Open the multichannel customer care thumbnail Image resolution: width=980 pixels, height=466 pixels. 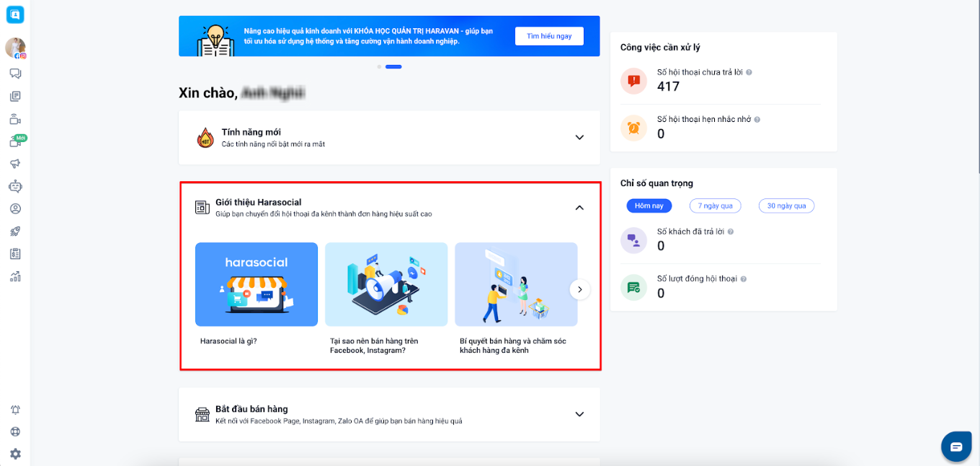[x=516, y=284]
